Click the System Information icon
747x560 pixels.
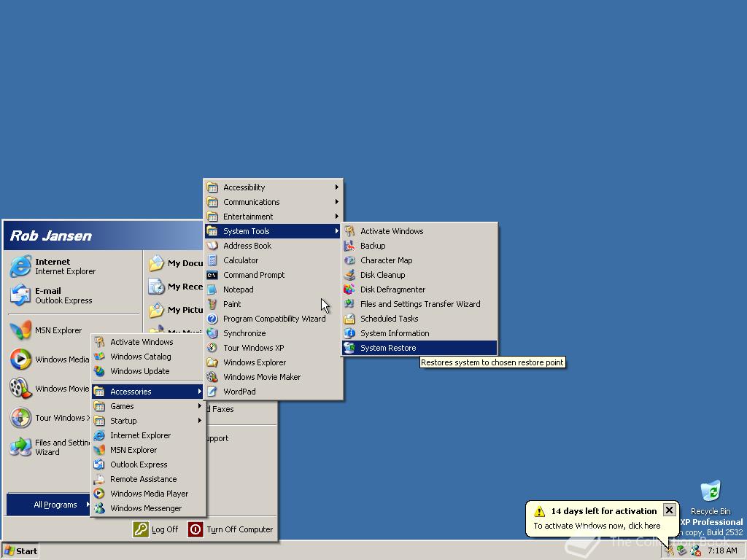point(349,332)
